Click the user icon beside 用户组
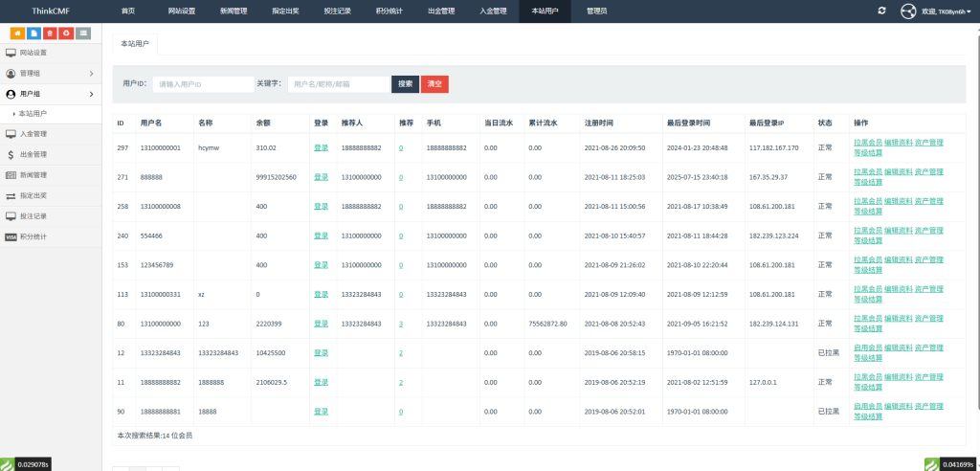The image size is (980, 471). [x=11, y=94]
